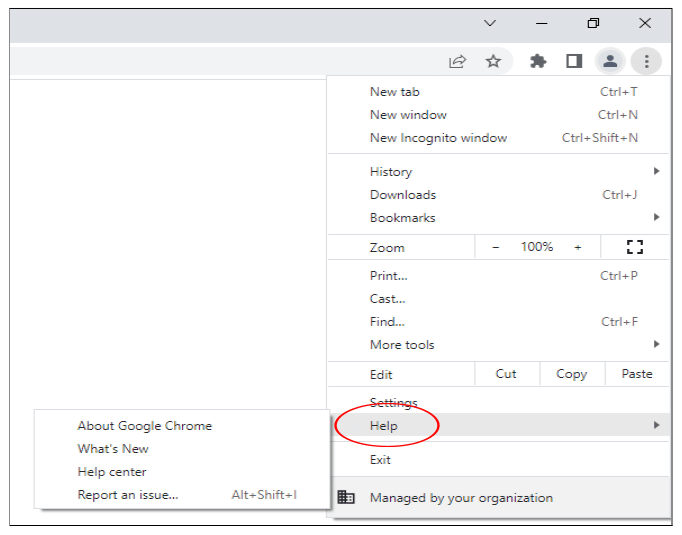Enter fullscreen mode from the Zoom row

click(635, 247)
